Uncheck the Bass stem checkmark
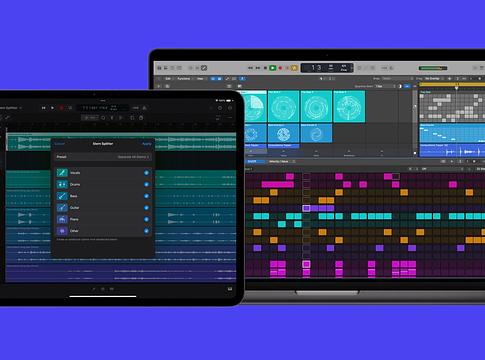 click(146, 196)
